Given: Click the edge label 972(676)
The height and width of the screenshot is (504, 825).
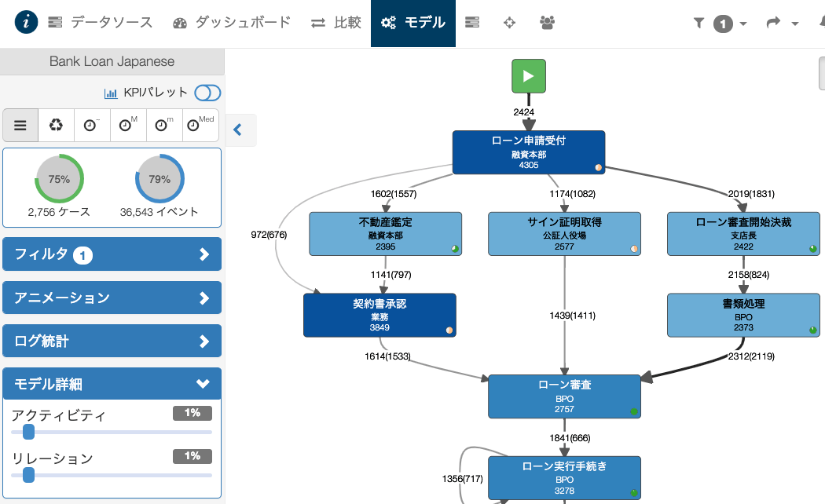Looking at the screenshot, I should [269, 235].
